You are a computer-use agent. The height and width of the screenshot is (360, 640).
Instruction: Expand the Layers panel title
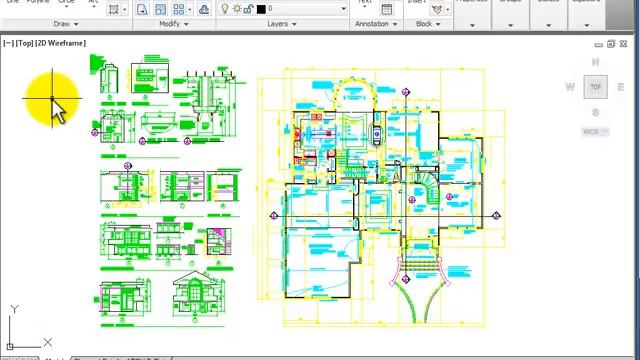point(282,24)
